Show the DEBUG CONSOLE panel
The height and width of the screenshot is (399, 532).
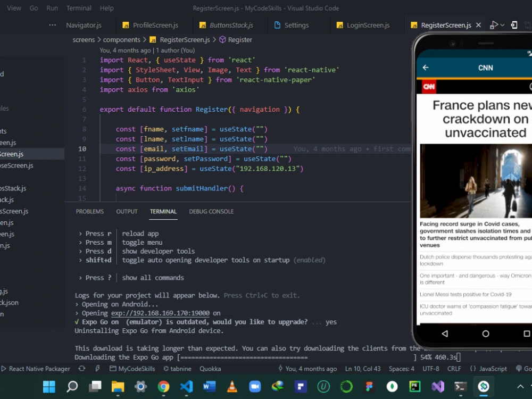[x=211, y=211]
